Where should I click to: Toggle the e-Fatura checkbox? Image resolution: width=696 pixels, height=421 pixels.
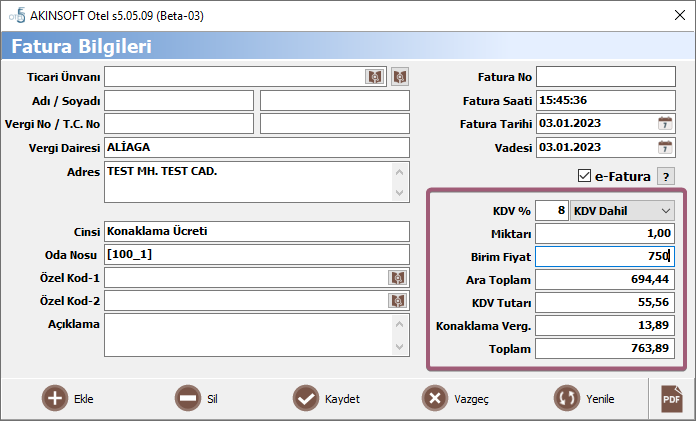tap(584, 176)
